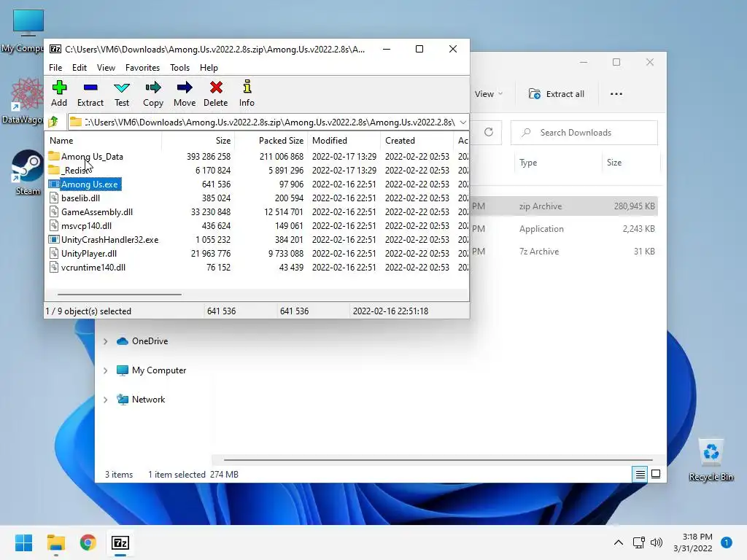Select the msvcp140.dll file
The height and width of the screenshot is (560, 747).
86,226
